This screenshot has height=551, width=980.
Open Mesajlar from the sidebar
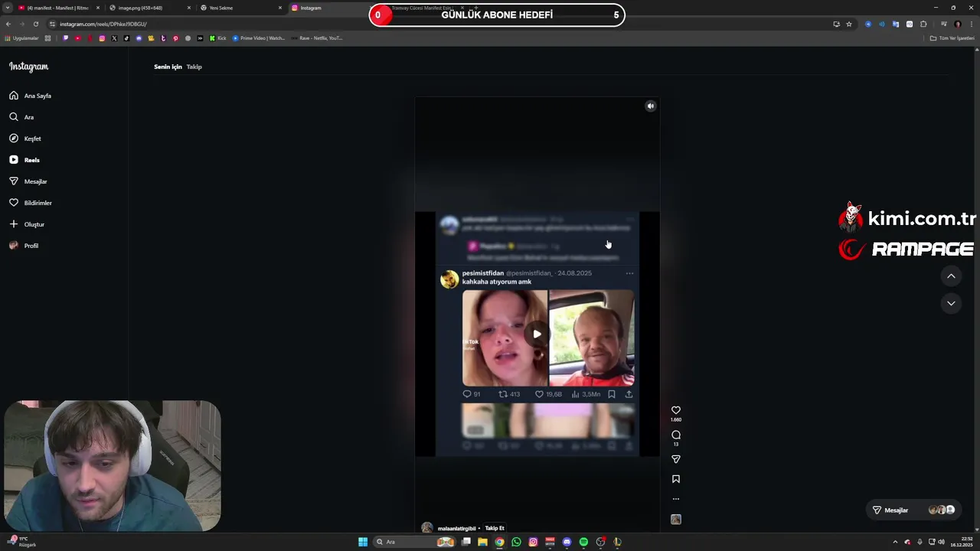click(x=28, y=181)
